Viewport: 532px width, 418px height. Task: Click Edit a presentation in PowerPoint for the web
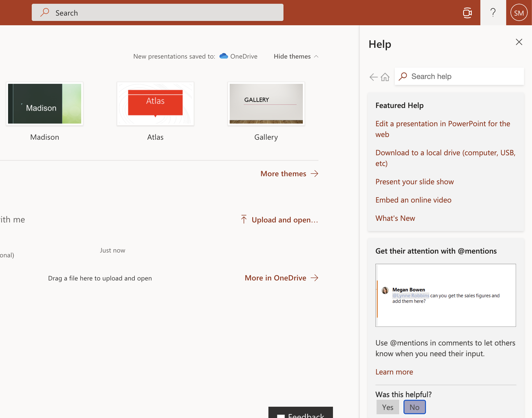443,129
